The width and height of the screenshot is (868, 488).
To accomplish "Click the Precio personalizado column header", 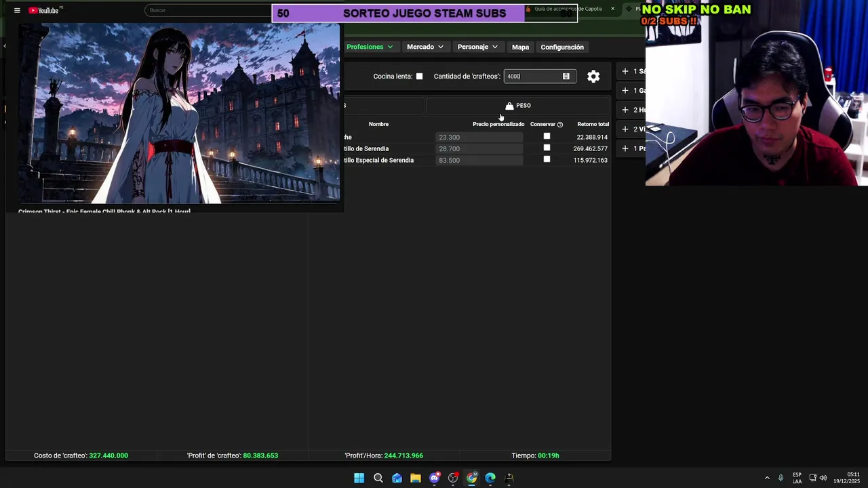I will (498, 124).
